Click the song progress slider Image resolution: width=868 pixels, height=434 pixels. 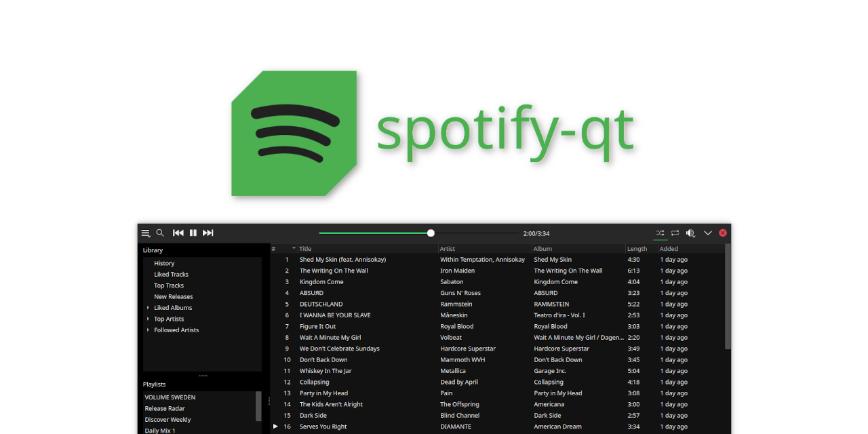[418, 233]
